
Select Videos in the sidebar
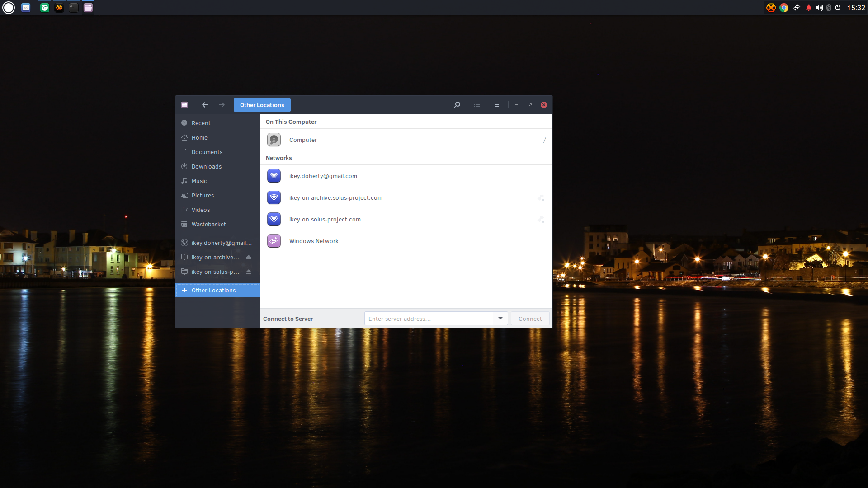coord(217,210)
